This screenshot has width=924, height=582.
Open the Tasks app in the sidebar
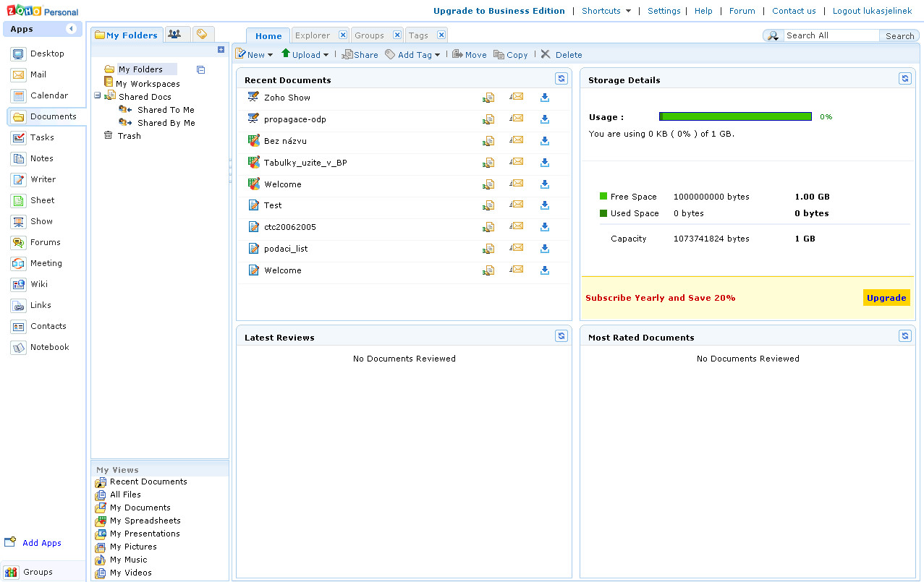(x=33, y=137)
